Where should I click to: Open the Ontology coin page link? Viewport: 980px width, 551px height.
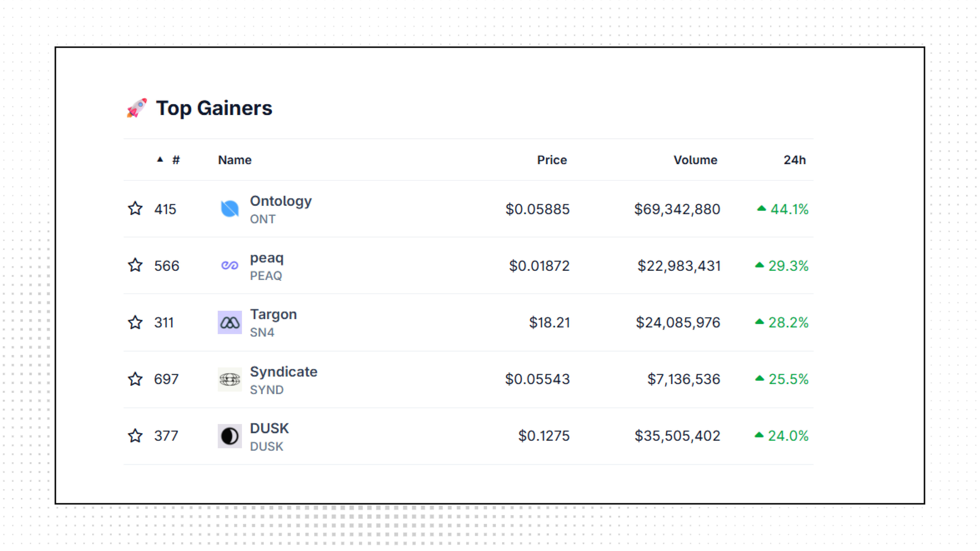pyautogui.click(x=281, y=201)
